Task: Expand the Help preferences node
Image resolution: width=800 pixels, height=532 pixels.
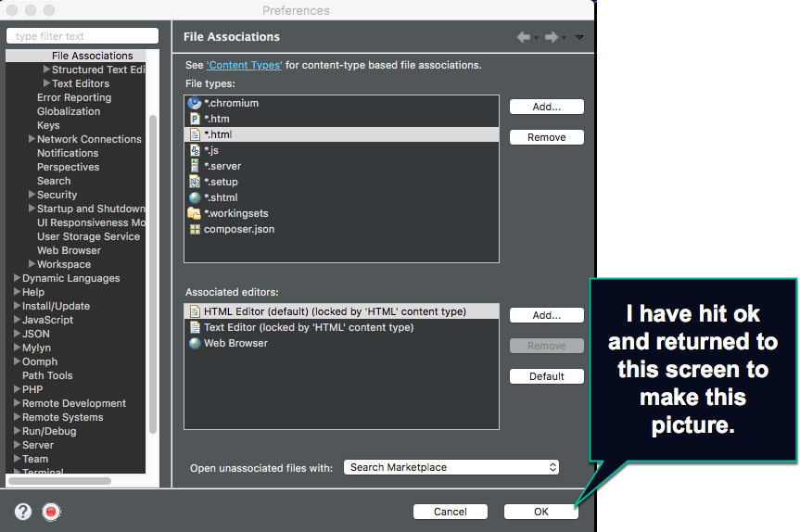Action: pyautogui.click(x=17, y=292)
